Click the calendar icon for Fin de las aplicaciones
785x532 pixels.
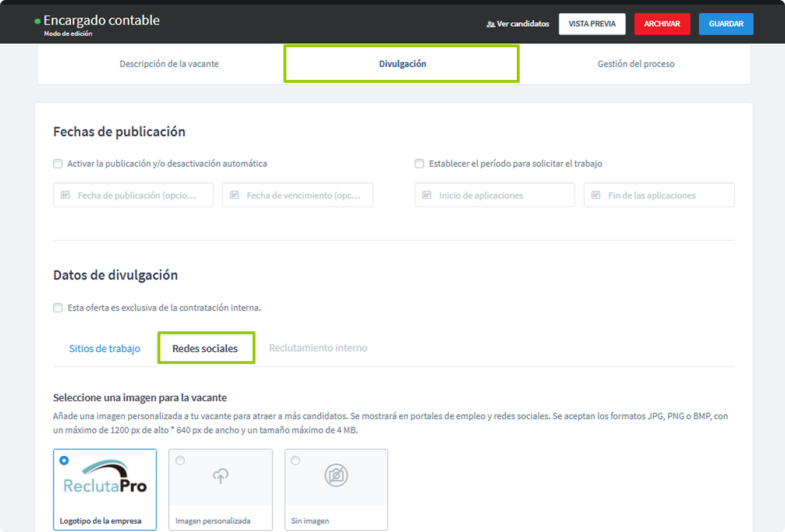tap(594, 195)
